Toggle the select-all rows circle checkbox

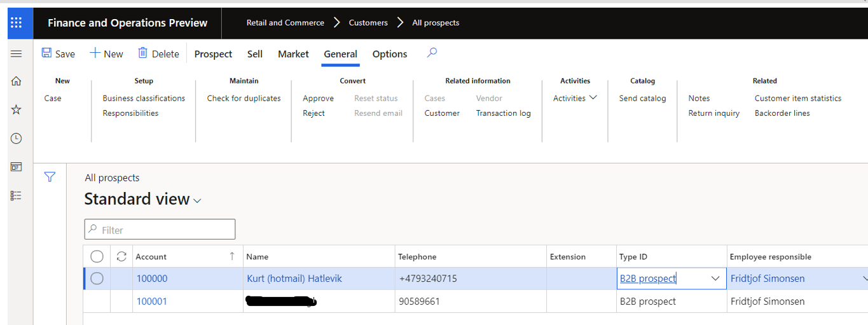[97, 256]
